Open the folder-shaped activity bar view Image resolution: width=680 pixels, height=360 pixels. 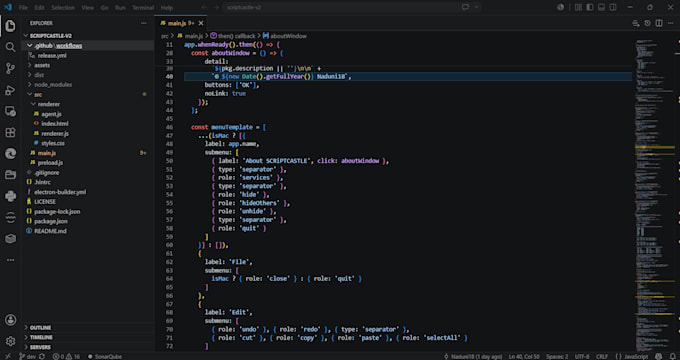10,175
